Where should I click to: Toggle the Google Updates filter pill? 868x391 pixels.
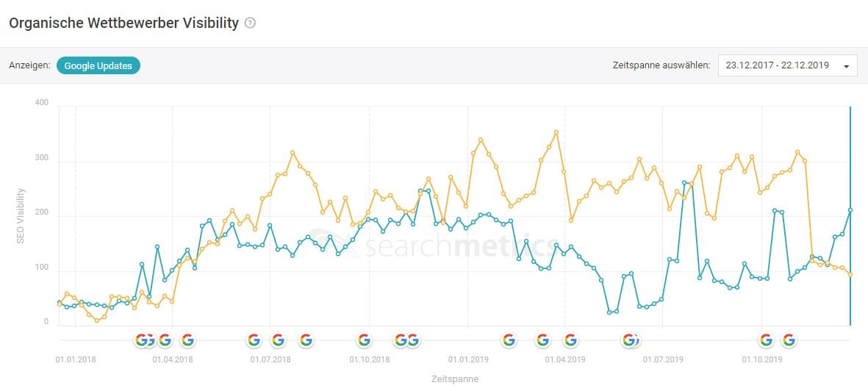[98, 65]
